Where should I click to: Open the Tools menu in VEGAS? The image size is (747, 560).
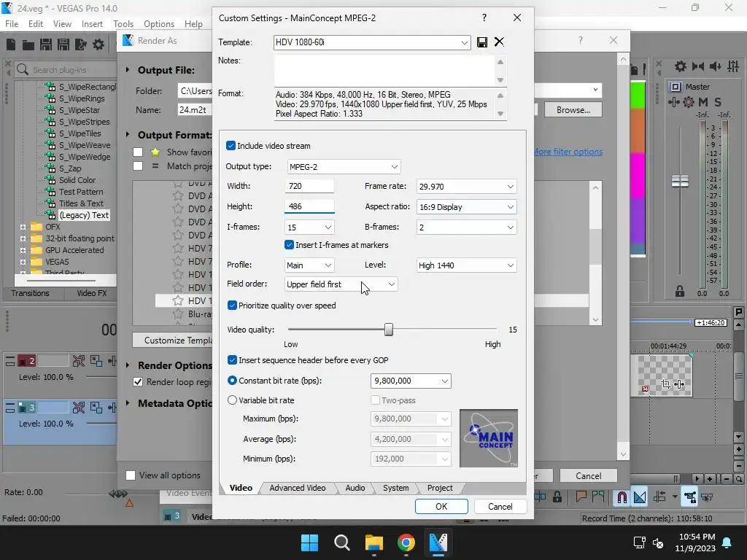click(123, 24)
